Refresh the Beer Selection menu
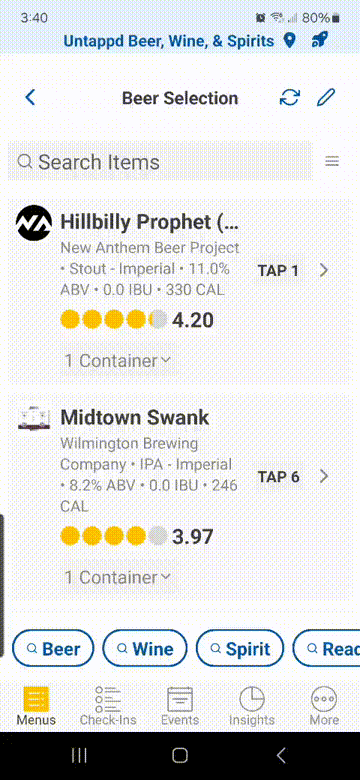360x780 pixels. 289,98
